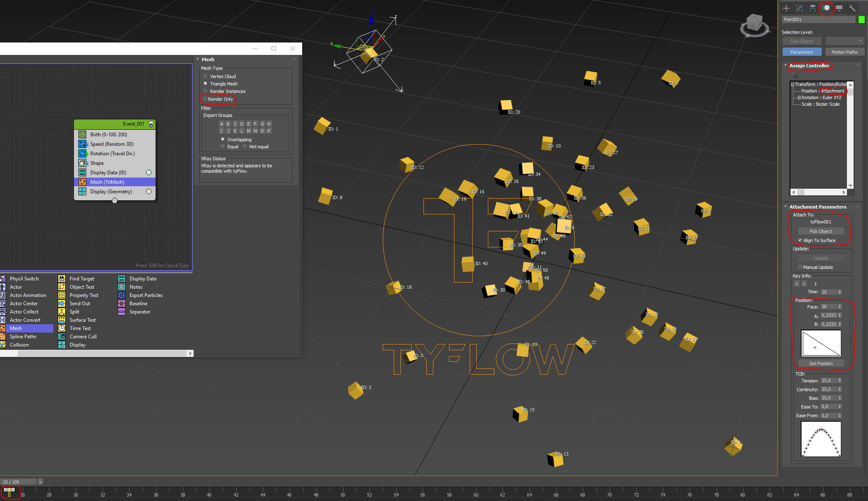The image size is (868, 501).
Task: Select the Equal filter radio button
Action: [x=222, y=146]
